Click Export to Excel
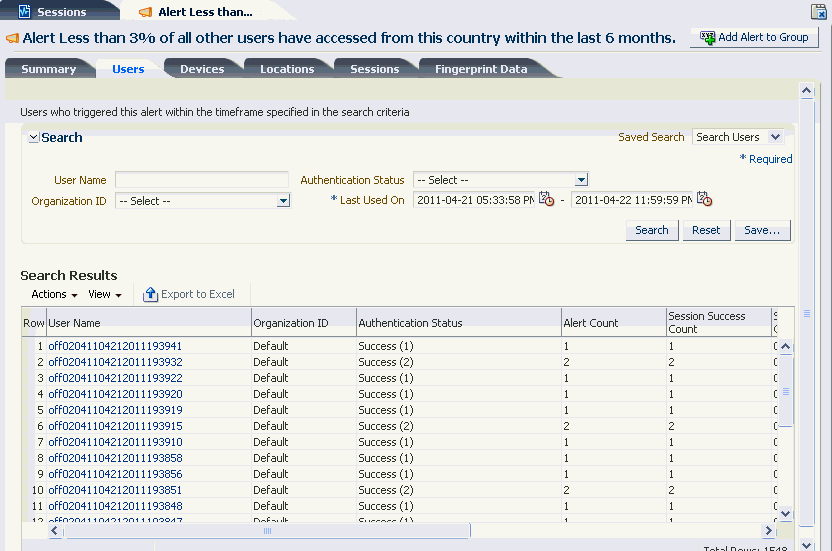Screen dimensions: 832x551 pos(189,294)
